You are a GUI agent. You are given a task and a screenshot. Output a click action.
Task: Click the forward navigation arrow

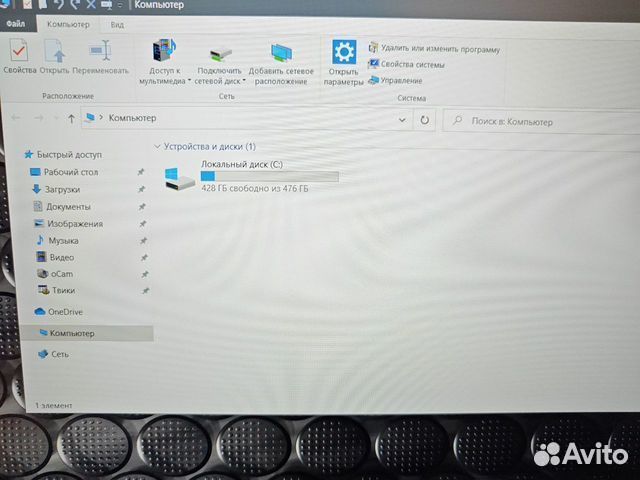(x=39, y=118)
